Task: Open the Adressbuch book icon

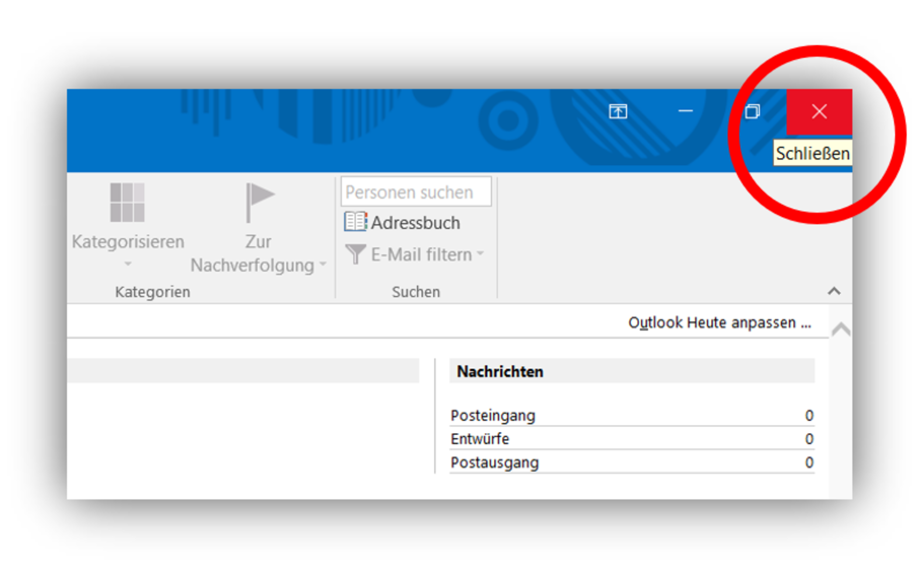Action: point(355,222)
